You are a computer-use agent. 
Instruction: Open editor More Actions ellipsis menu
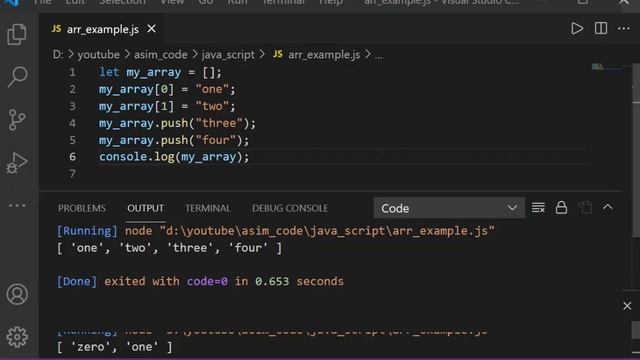(x=624, y=29)
